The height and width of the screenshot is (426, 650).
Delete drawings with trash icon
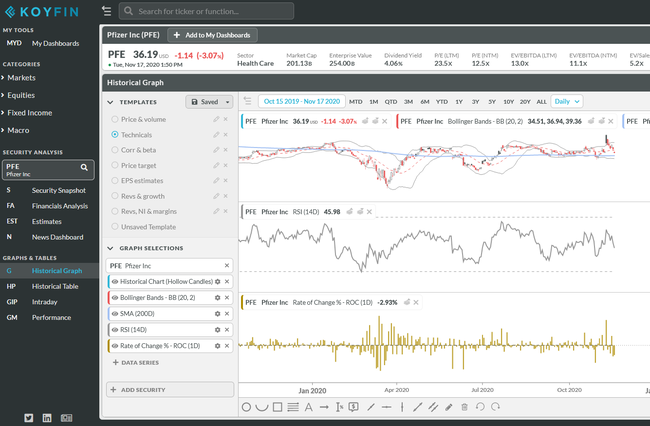[464, 407]
